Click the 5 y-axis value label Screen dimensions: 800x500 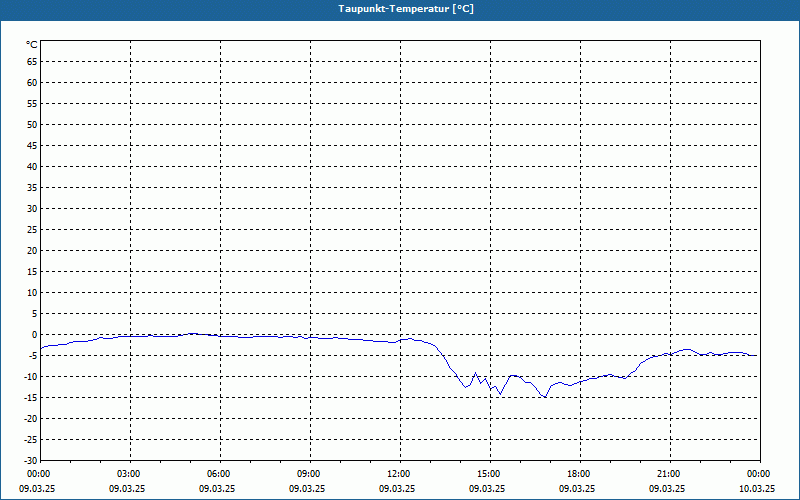tap(35, 314)
